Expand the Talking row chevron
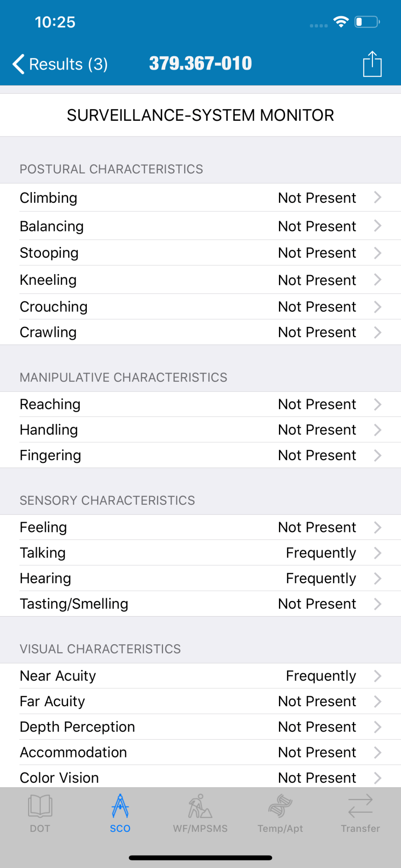This screenshot has height=868, width=401. tap(377, 553)
